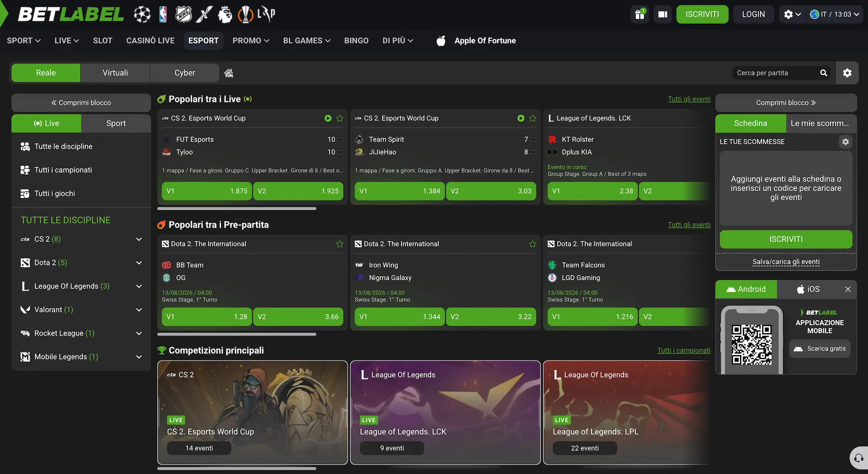Switch to the Virtuali tab

tap(115, 73)
